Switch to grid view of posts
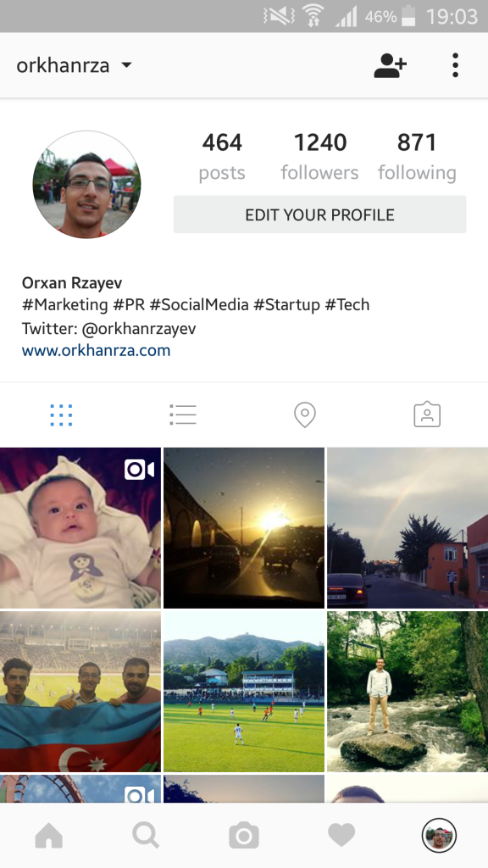This screenshot has width=488, height=868. pos(61,415)
